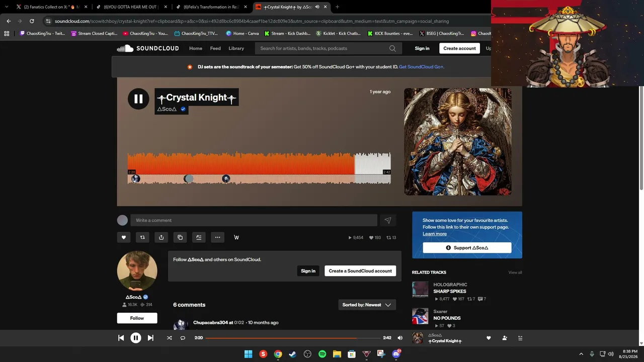Viewport: 644px width, 362px height.
Task: Open the Next Up queue list
Action: tap(520, 338)
